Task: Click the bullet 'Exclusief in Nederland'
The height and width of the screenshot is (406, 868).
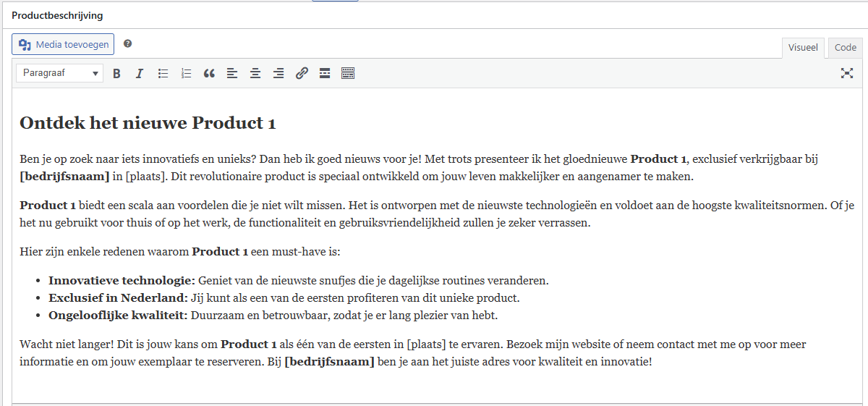Action: 284,298
